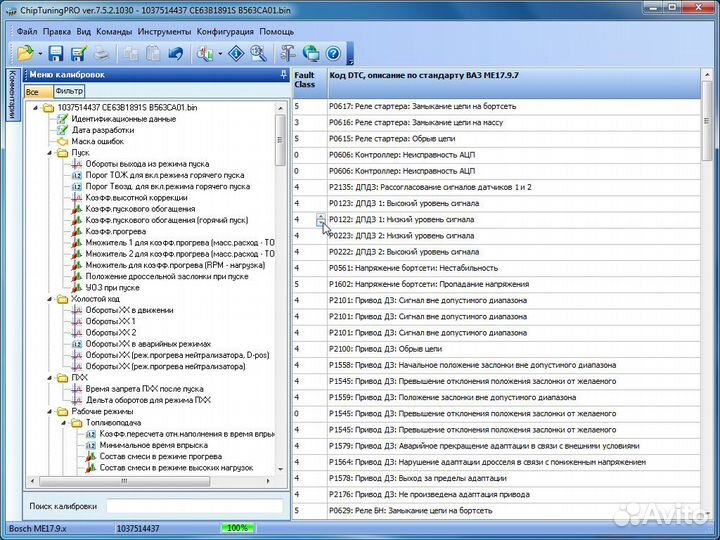Click the hammer tools toolbar icon
The height and width of the screenshot is (540, 720).
(288, 53)
